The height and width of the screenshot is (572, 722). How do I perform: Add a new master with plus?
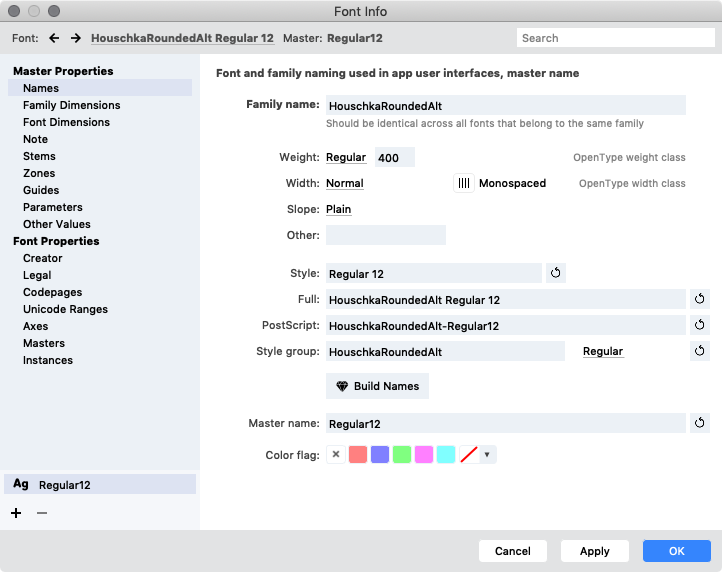16,513
